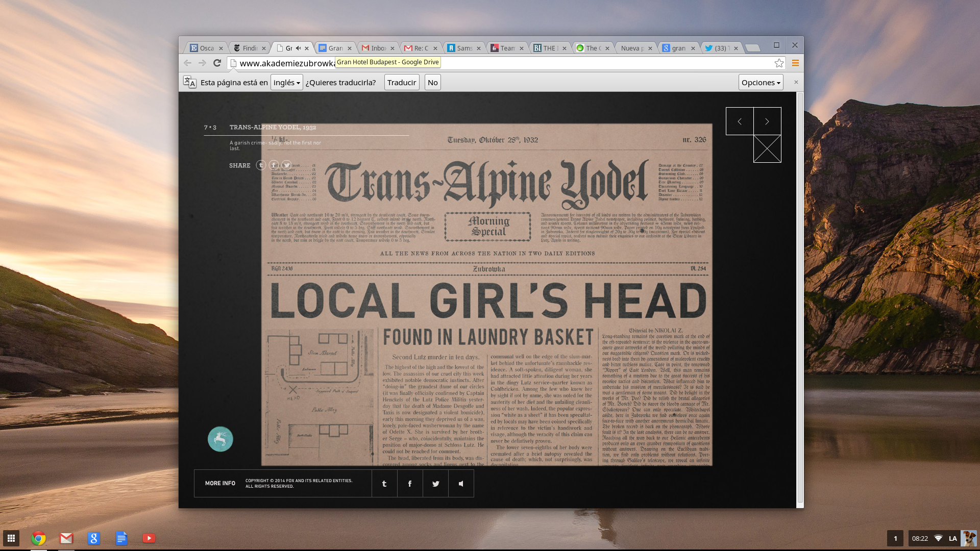
Task: Close the Osca tab
Action: click(x=221, y=48)
